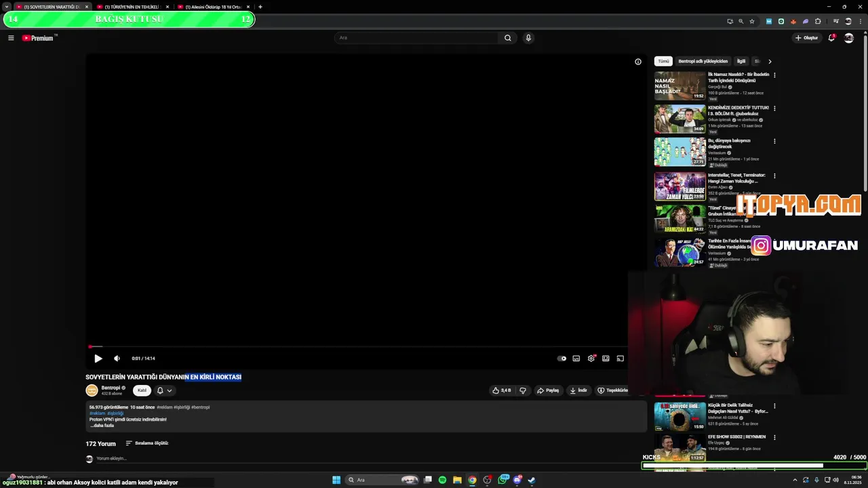Viewport: 868px width, 488px height.
Task: Click the Paylaş share button
Action: 549,390
